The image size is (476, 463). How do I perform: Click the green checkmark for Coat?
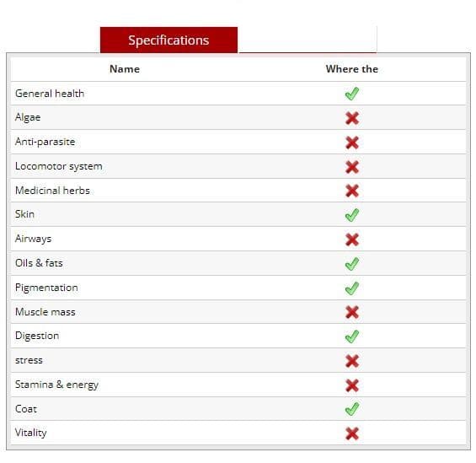click(352, 409)
